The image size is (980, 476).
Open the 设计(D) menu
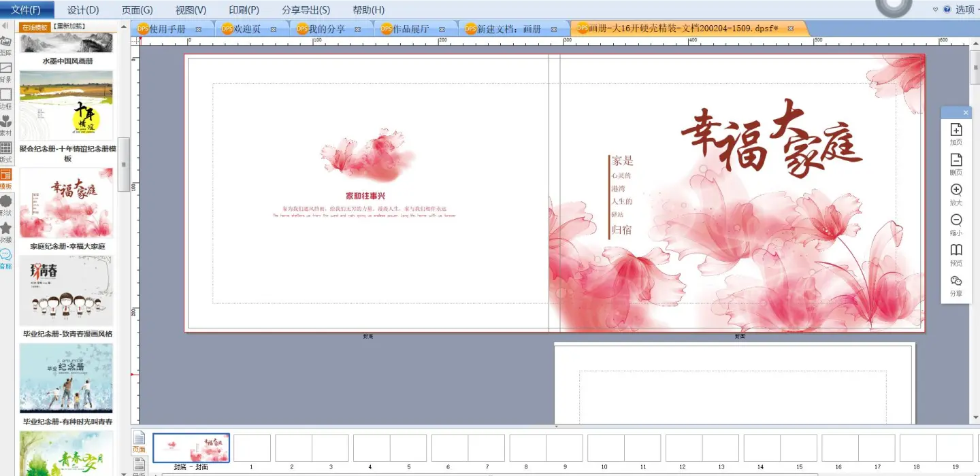pos(84,10)
